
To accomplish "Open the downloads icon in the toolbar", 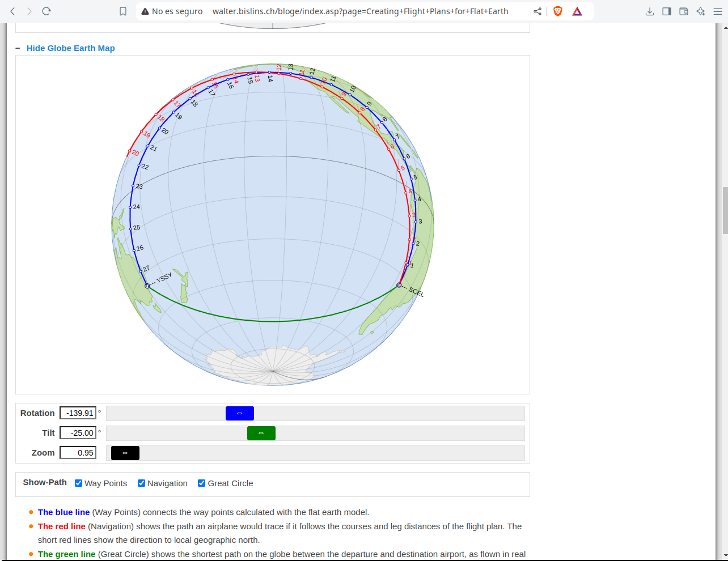I will pos(650,11).
